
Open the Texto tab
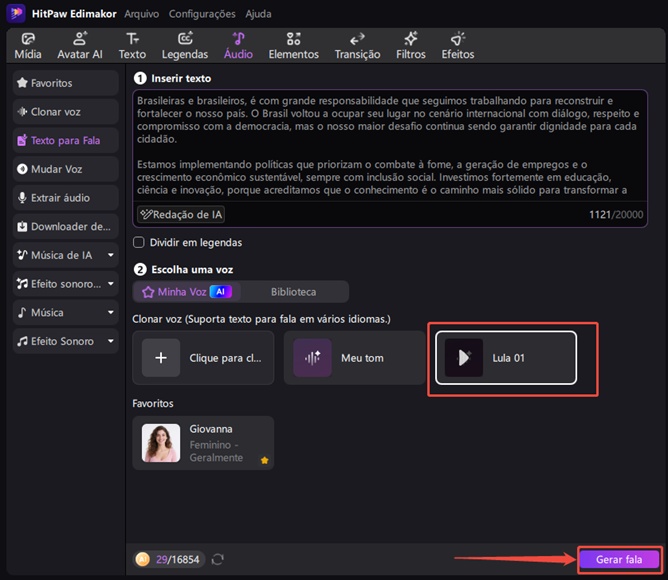click(132, 46)
